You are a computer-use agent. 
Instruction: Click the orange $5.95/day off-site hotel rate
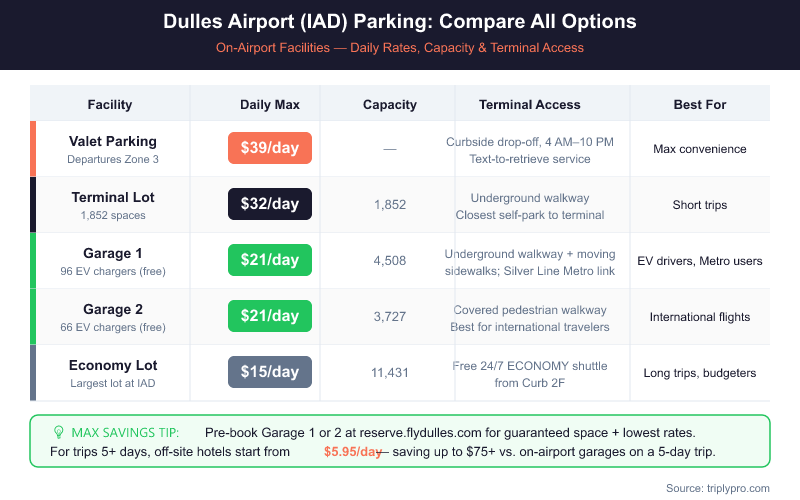tap(353, 452)
